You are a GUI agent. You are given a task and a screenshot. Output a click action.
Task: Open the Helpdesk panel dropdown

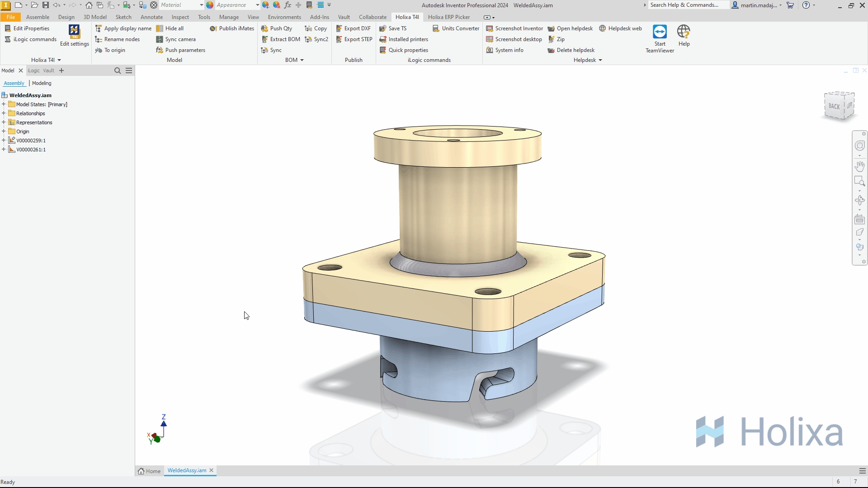(x=600, y=60)
